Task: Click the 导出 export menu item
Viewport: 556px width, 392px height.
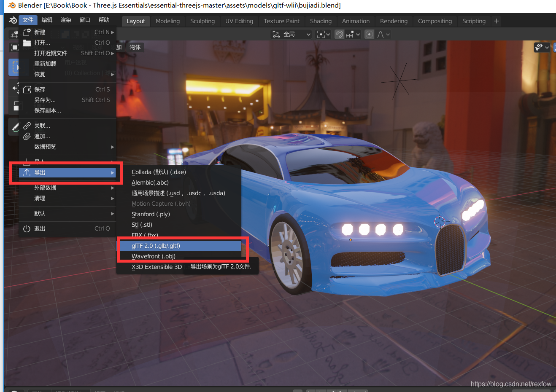Action: [x=67, y=172]
